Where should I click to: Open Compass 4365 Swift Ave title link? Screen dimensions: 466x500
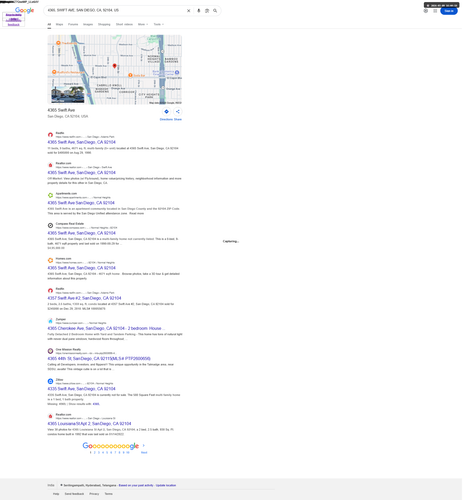(82, 233)
